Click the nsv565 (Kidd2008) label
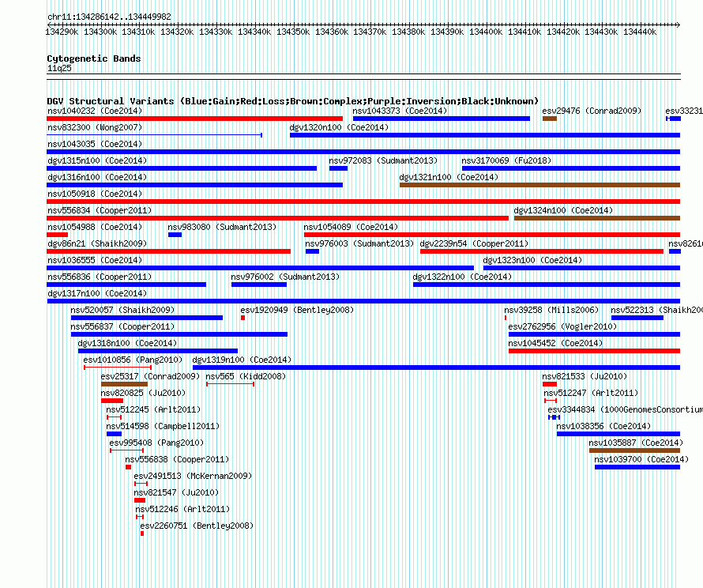This screenshot has width=703, height=588. tap(246, 376)
